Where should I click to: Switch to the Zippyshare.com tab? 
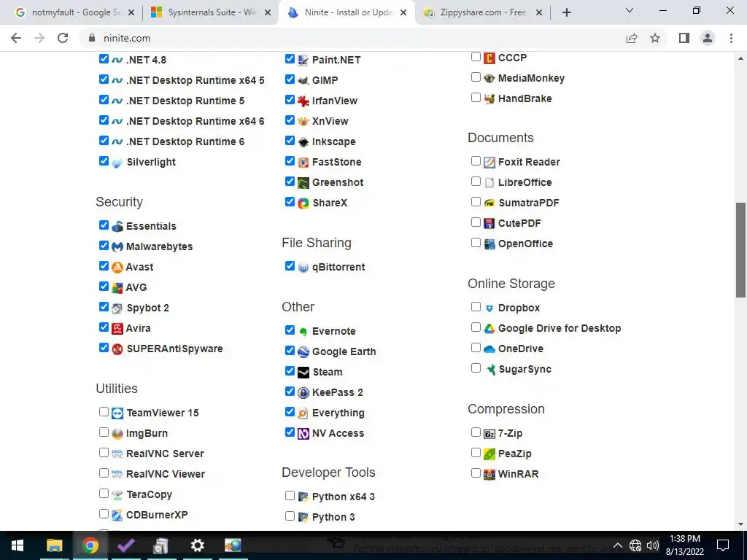pos(483,12)
